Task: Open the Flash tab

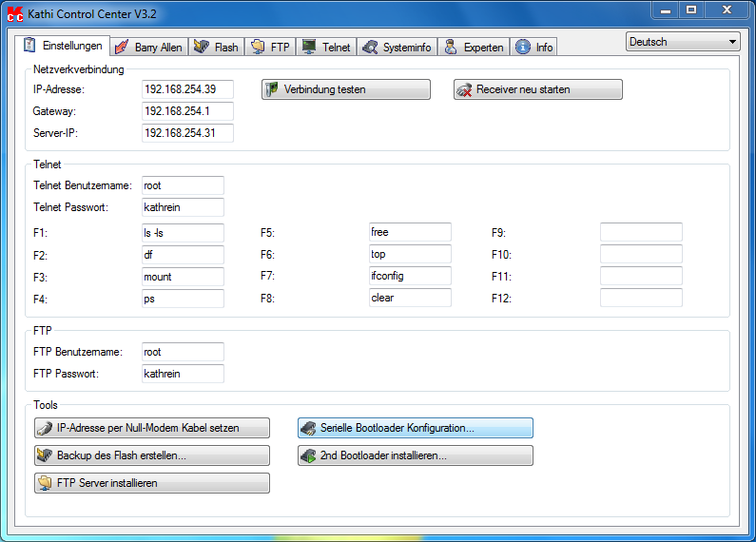Action: coord(217,48)
